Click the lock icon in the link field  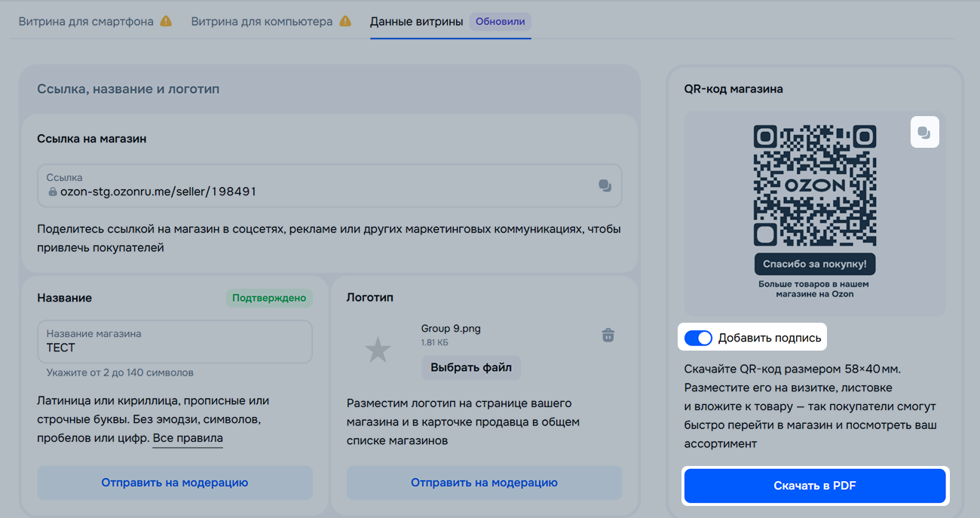tap(53, 192)
